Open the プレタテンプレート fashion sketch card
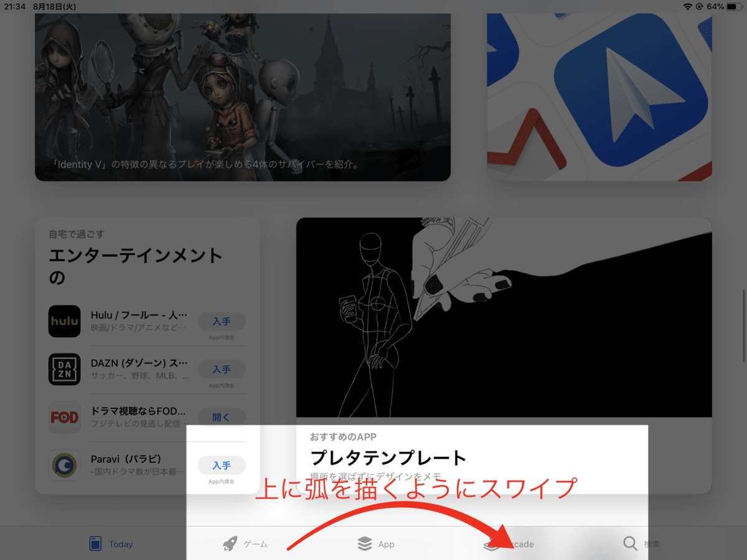 (504, 355)
